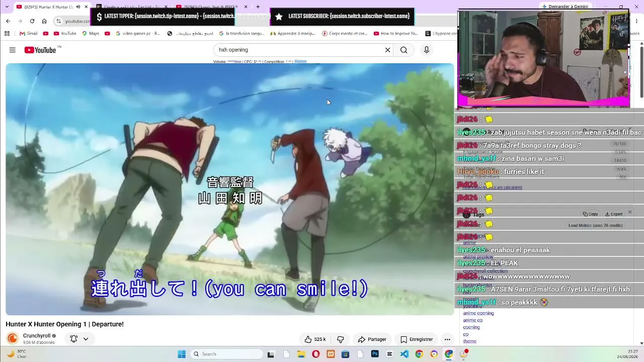This screenshot has width=644, height=362.
Task: Open the 'la transfusion sangu...' bookmark
Action: pos(242,34)
